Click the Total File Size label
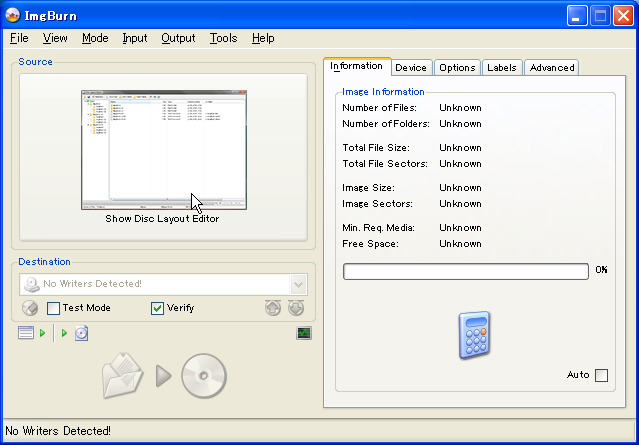Screen dimensions: 639x445 [x=376, y=148]
